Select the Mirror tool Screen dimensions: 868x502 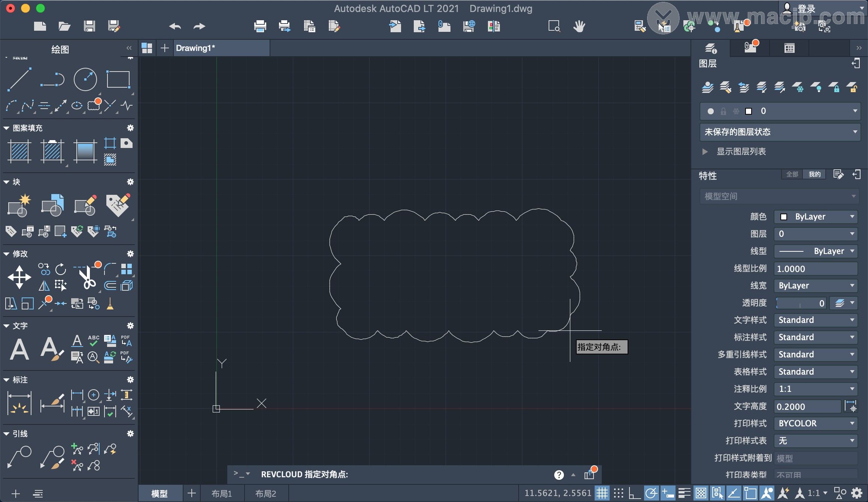44,285
